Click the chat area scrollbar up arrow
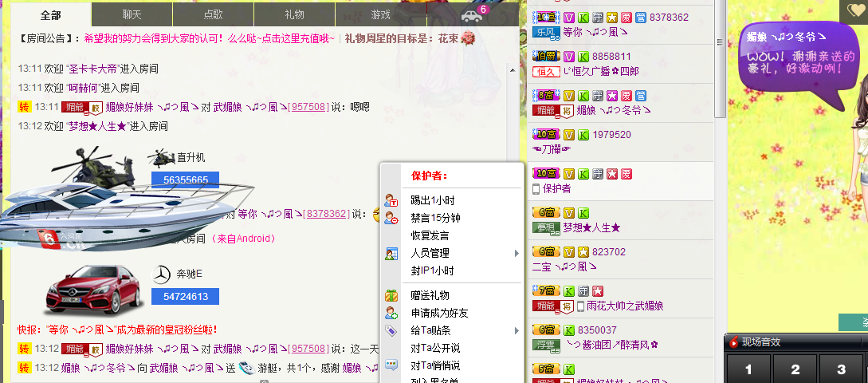The height and width of the screenshot is (383, 868). click(513, 70)
